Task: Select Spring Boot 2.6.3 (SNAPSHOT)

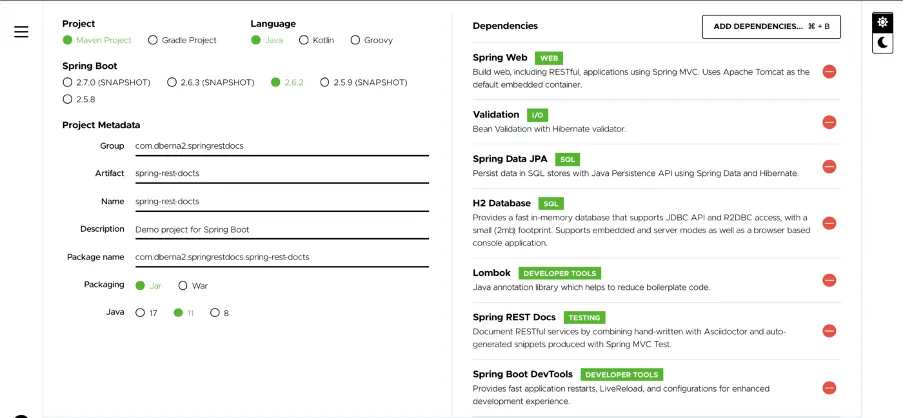Action: click(210, 82)
